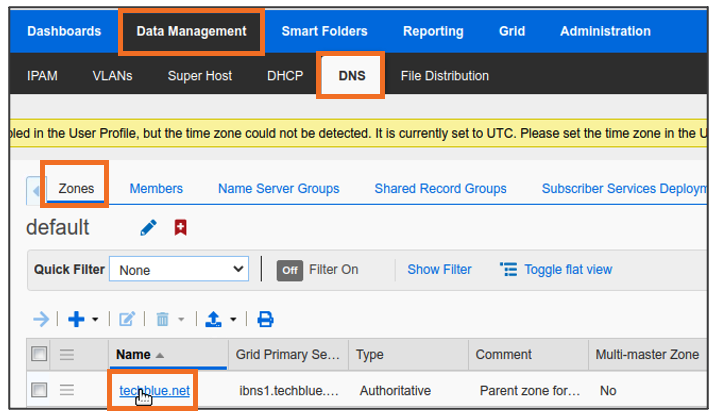Open the Smart Folders menu

point(324,31)
